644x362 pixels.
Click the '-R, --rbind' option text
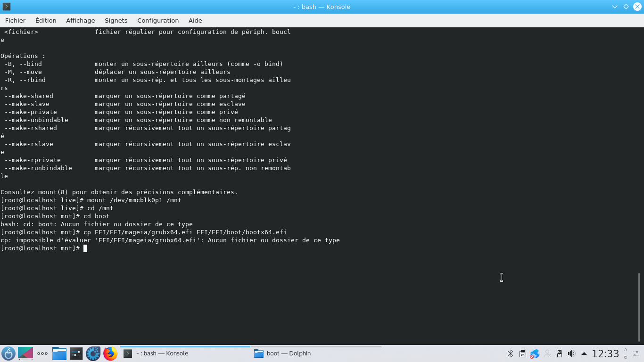(x=25, y=80)
